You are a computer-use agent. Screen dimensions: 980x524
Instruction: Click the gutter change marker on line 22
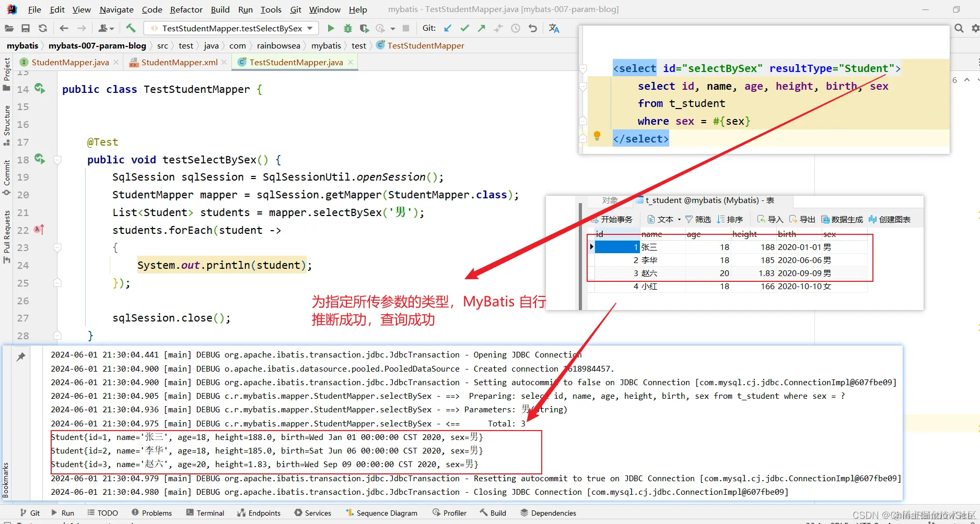tap(39, 229)
